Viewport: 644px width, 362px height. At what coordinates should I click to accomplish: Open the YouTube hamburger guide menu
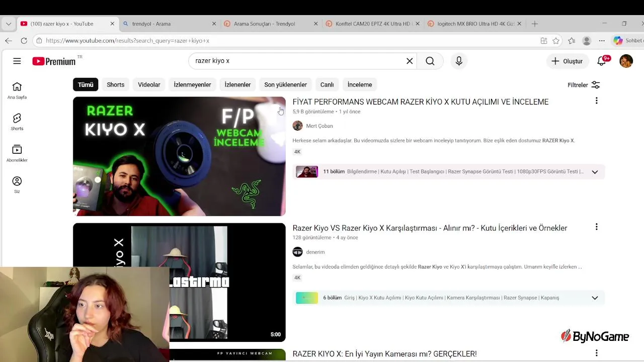[x=17, y=61]
